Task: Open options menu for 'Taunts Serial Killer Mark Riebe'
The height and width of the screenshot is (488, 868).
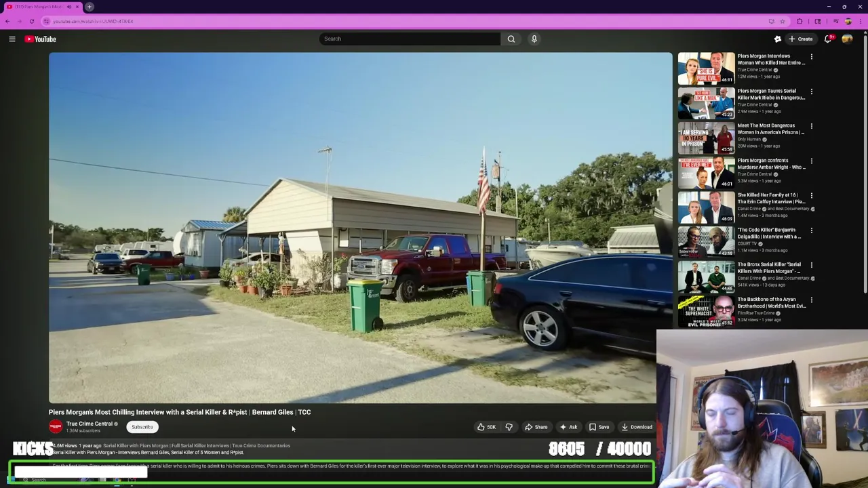Action: (811, 91)
